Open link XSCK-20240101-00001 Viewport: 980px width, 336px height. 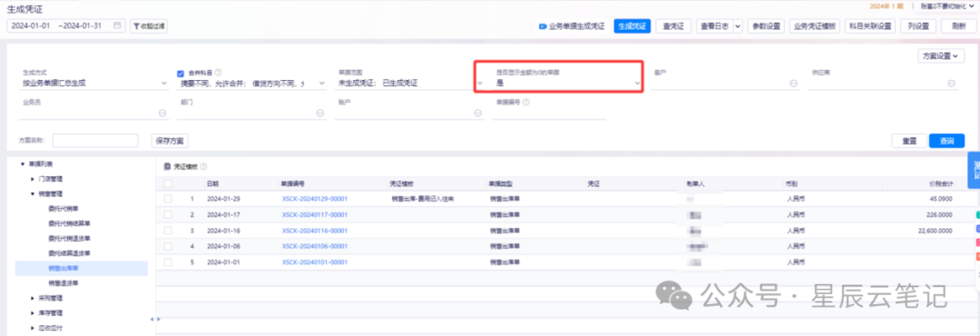[x=314, y=262]
